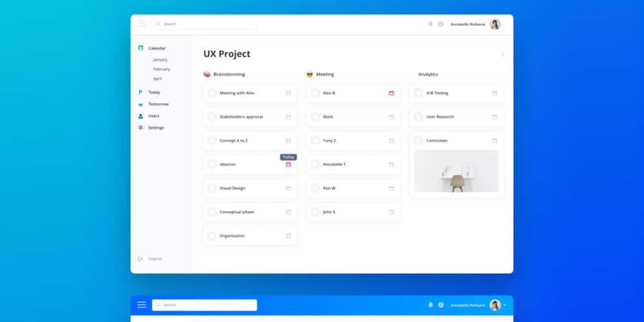Open the Users sidebar item

(x=154, y=116)
